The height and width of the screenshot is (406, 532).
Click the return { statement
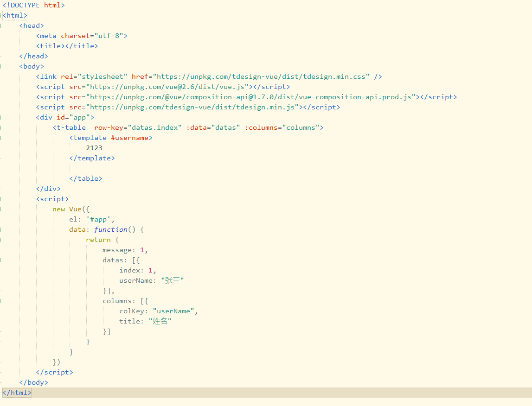103,240
